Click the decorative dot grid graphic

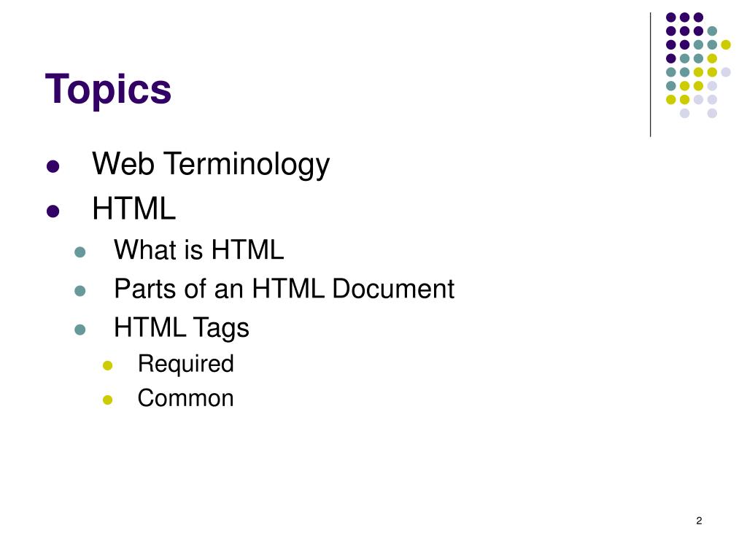[698, 65]
